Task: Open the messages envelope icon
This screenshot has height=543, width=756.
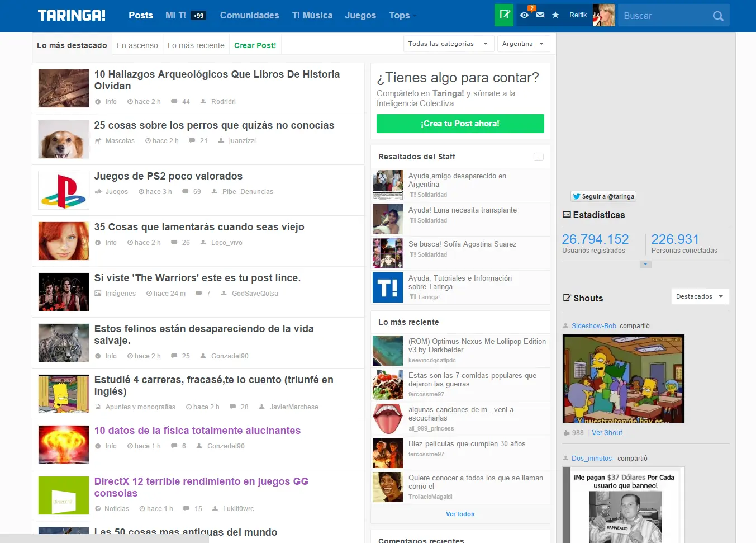Action: coord(540,15)
